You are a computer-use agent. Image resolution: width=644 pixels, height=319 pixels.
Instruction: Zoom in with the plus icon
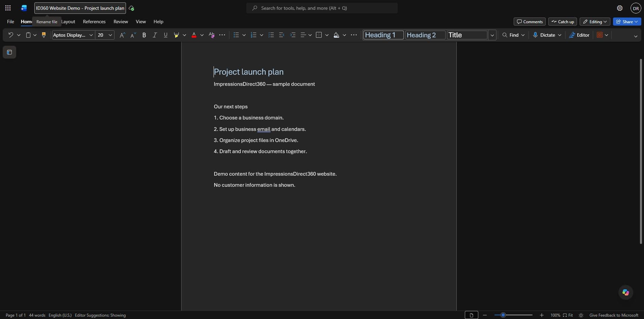542,315
